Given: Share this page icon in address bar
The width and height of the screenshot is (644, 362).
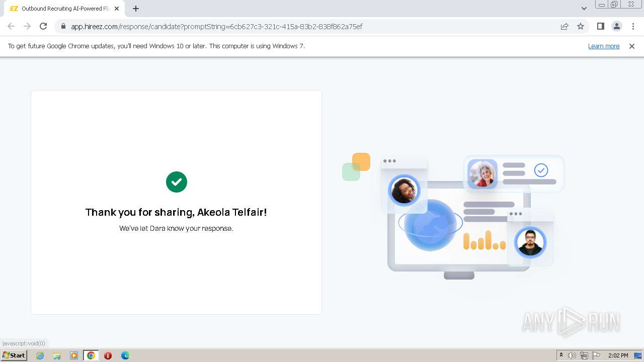Looking at the screenshot, I should pos(565,26).
